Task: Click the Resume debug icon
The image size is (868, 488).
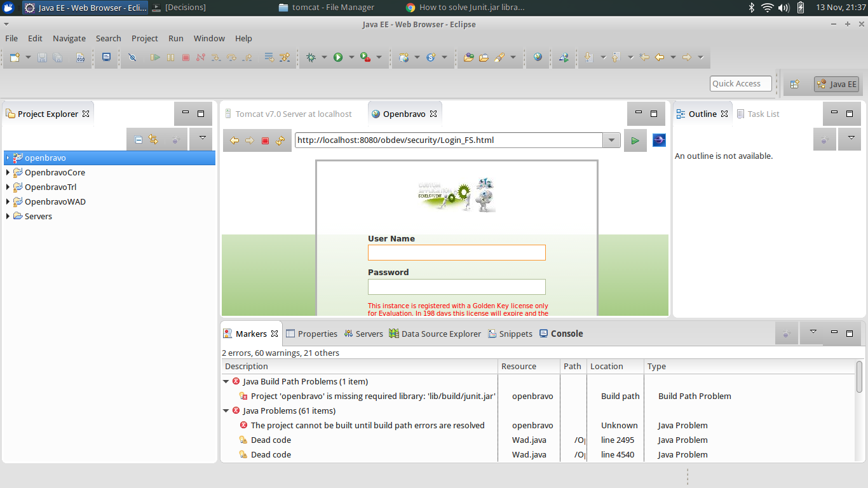Action: (x=155, y=57)
